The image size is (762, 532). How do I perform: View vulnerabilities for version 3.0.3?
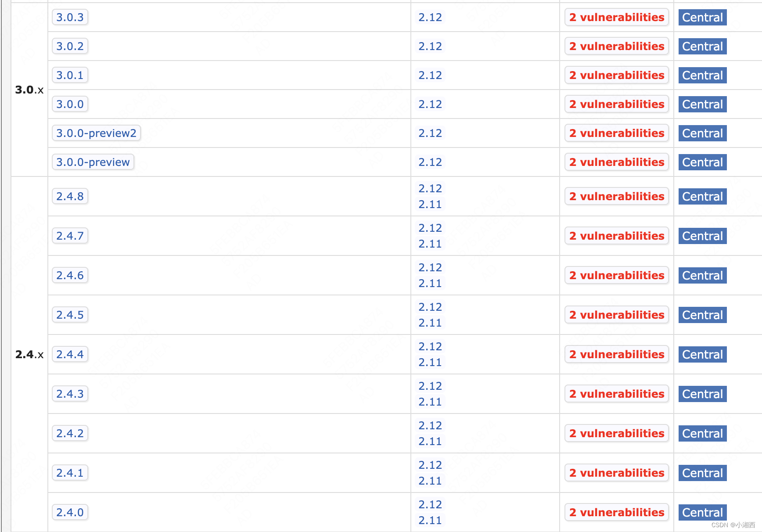click(617, 17)
